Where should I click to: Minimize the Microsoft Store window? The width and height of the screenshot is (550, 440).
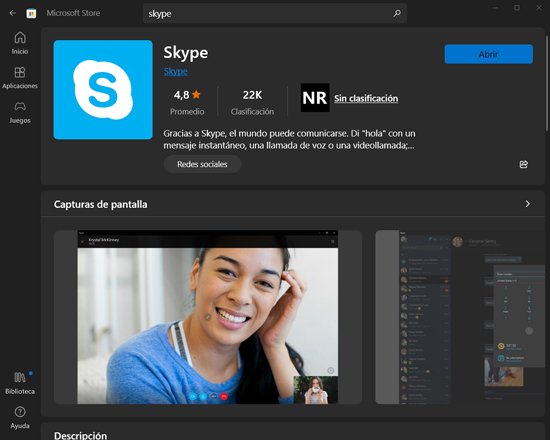(495, 8)
